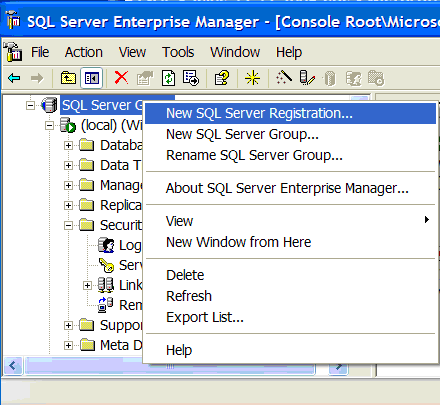Click the New Job toolbar icon
The height and width of the screenshot is (405, 440).
pyautogui.click(x=376, y=79)
